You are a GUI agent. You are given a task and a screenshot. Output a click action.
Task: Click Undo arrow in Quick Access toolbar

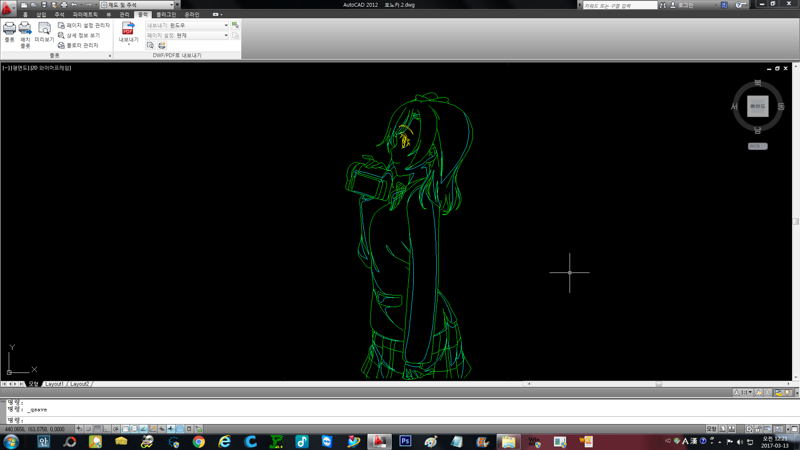(74, 5)
